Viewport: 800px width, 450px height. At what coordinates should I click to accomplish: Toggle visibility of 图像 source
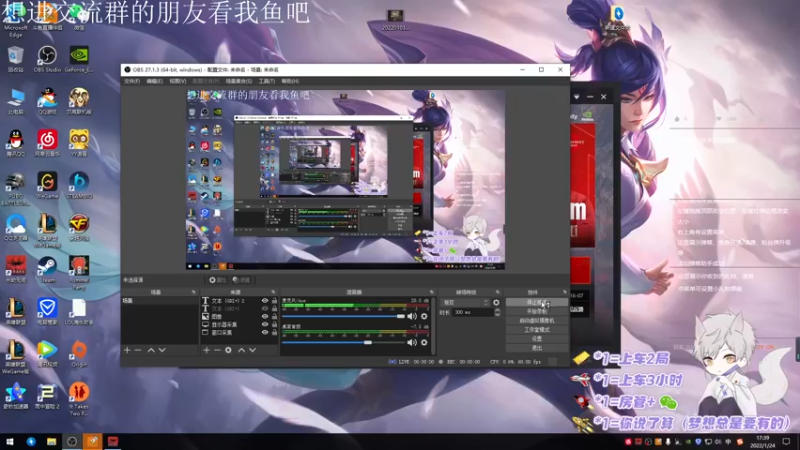tap(265, 316)
